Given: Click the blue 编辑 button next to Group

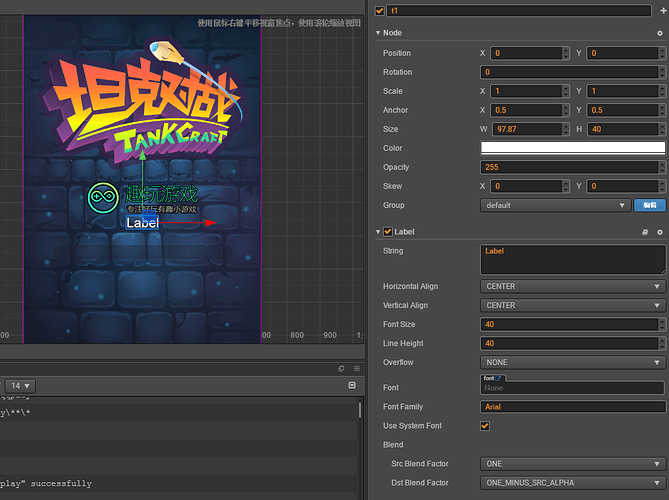Looking at the screenshot, I should pyautogui.click(x=649, y=205).
